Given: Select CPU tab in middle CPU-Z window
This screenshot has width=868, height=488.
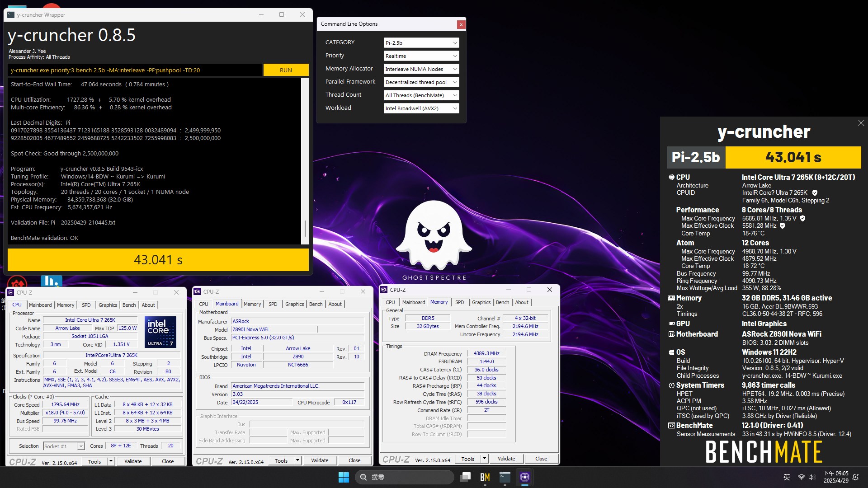Looking at the screenshot, I should pos(203,304).
